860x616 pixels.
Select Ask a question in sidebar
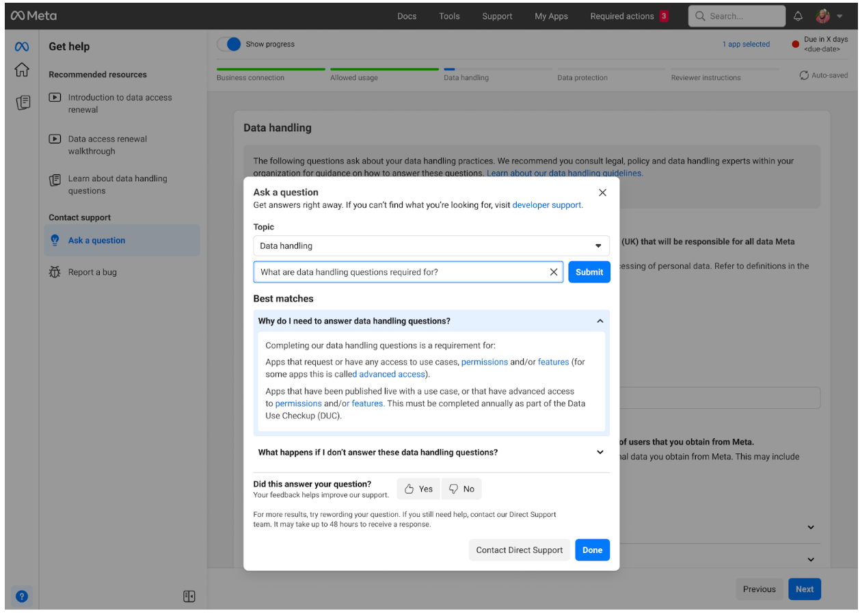[x=122, y=241]
